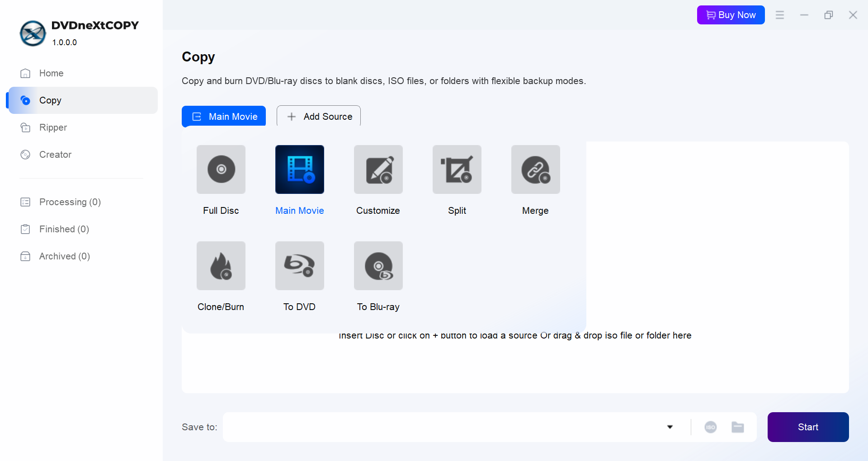This screenshot has width=868, height=461.
Task: Choose the Merge mode icon
Action: pos(536,169)
